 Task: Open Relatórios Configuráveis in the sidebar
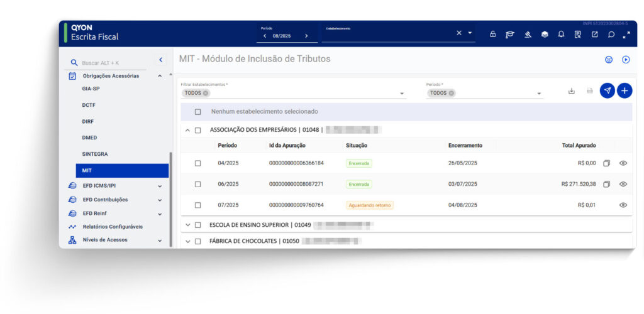113,227
